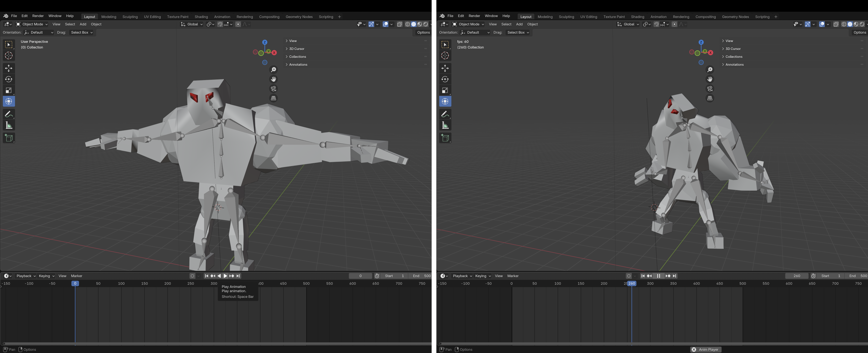868x353 pixels.
Task: Select the Transform tool in left window
Action: coord(9,101)
